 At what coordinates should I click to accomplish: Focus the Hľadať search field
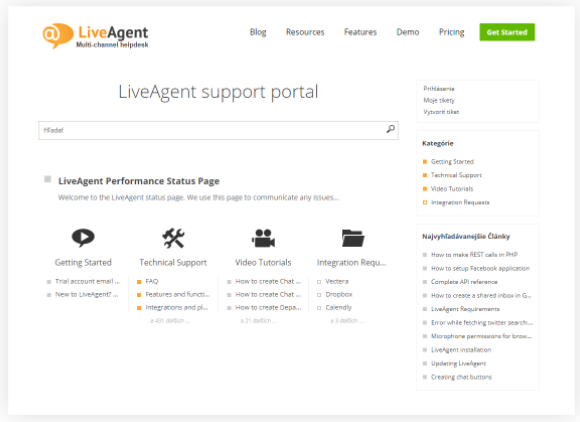(x=218, y=130)
